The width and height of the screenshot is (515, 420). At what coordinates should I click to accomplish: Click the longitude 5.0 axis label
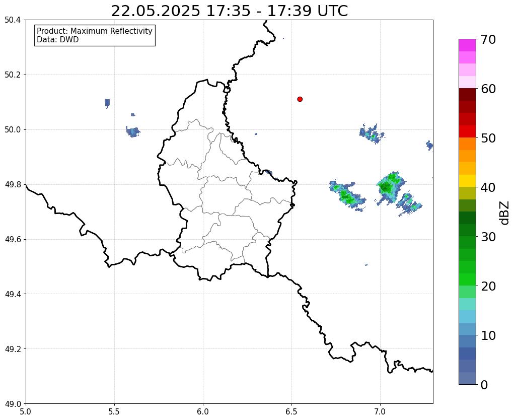click(x=26, y=411)
